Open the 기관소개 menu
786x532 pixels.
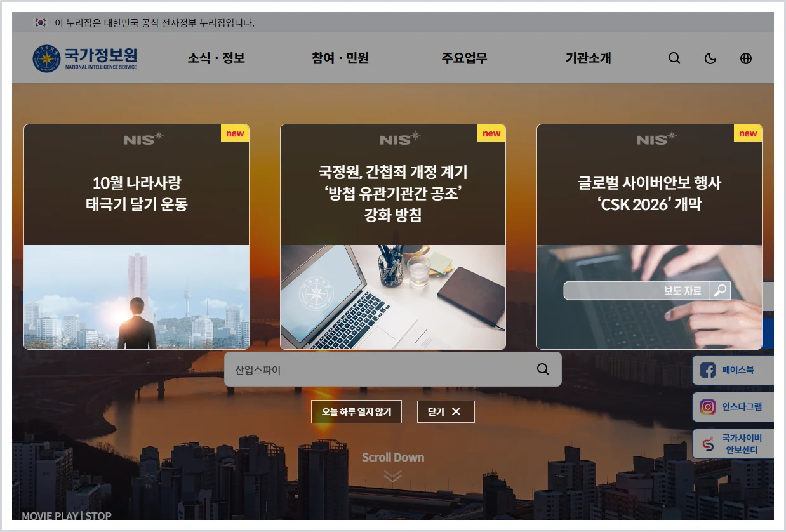pos(589,58)
